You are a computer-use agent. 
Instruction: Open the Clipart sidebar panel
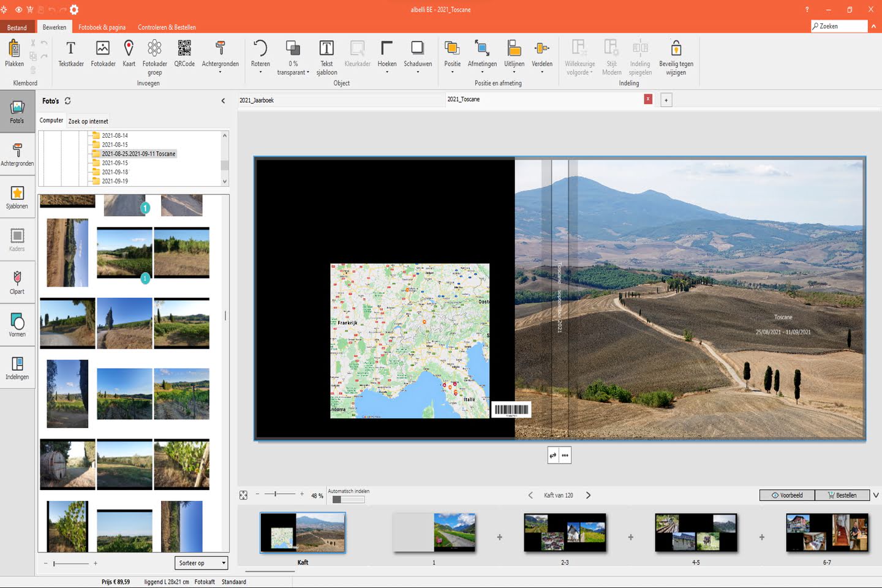pyautogui.click(x=17, y=283)
